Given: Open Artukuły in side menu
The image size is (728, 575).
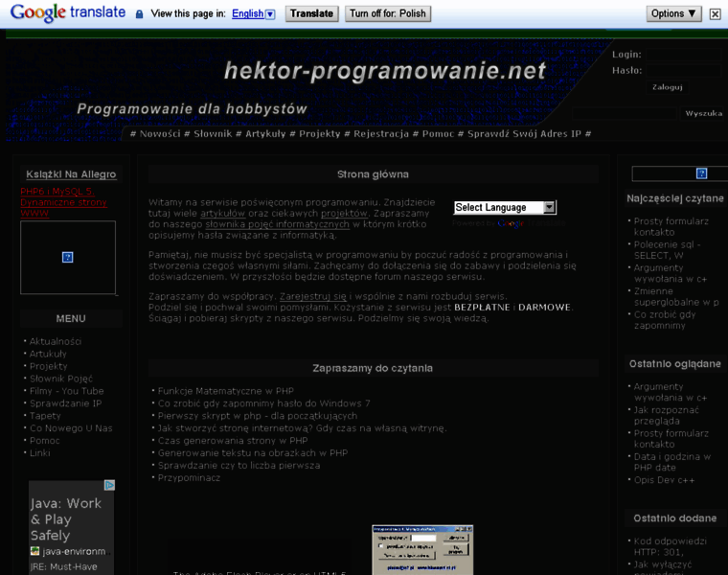Looking at the screenshot, I should tap(48, 354).
